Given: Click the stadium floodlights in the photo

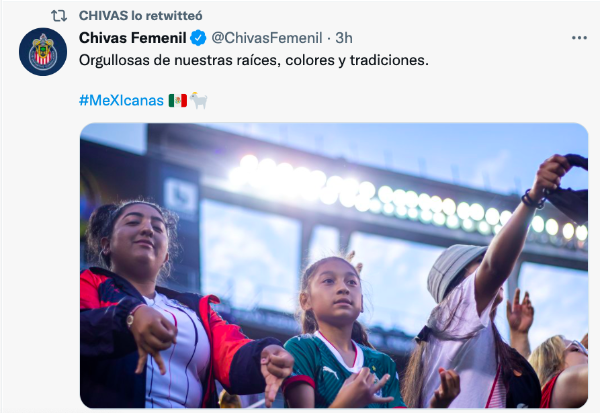Looking at the screenshot, I should click(x=408, y=197).
